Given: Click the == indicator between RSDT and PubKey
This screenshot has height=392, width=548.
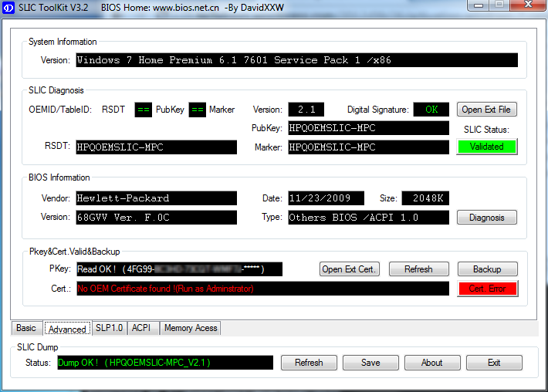Looking at the screenshot, I should tap(144, 110).
